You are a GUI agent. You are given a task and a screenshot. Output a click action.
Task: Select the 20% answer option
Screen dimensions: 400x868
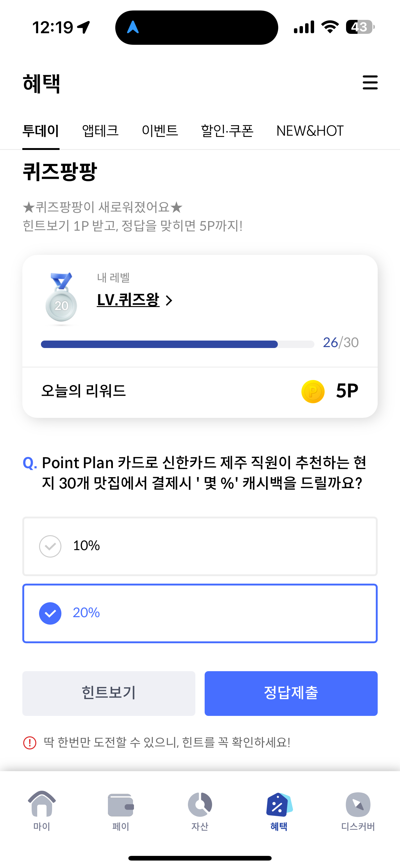pos(200,613)
